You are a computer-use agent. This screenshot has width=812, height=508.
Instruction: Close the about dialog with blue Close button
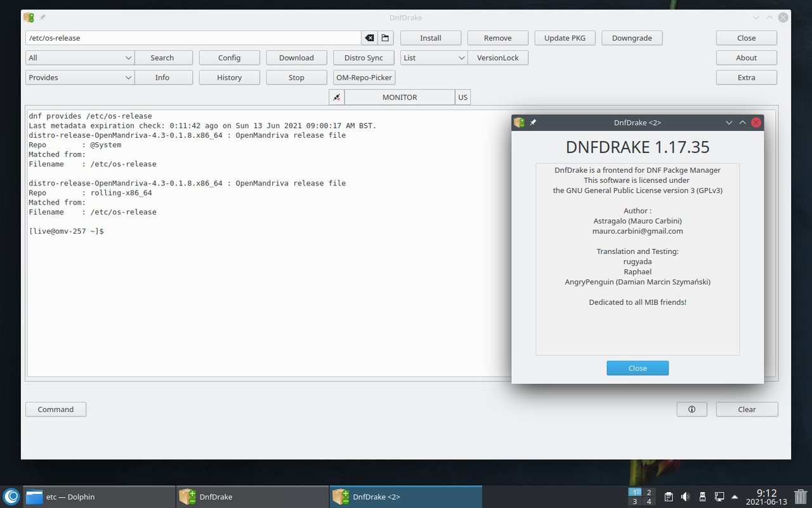[x=638, y=368]
